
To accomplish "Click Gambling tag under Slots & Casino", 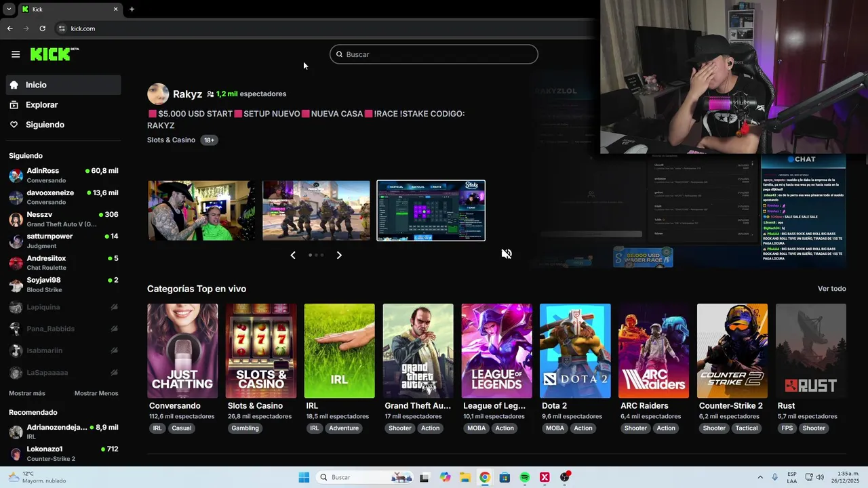I will click(245, 428).
